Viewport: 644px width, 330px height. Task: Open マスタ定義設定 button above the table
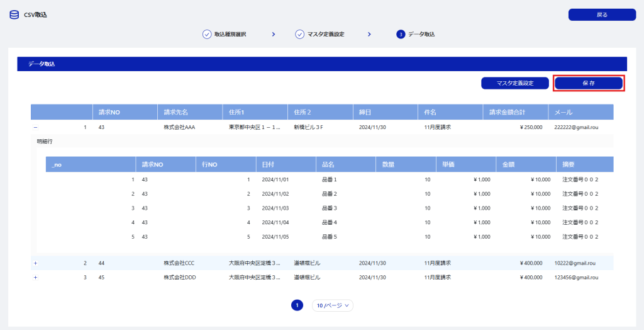point(514,83)
